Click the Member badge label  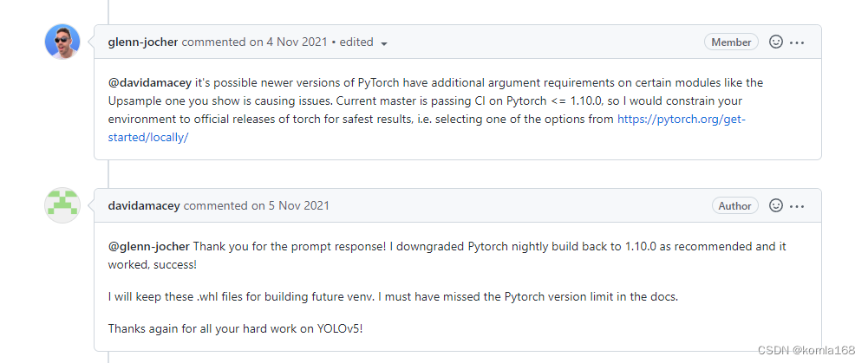[731, 42]
